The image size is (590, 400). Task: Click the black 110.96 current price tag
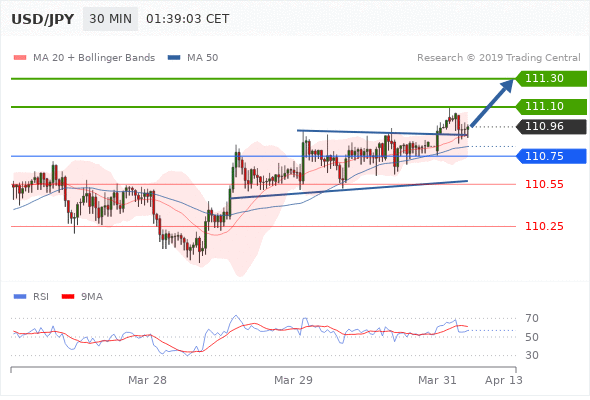[551, 126]
